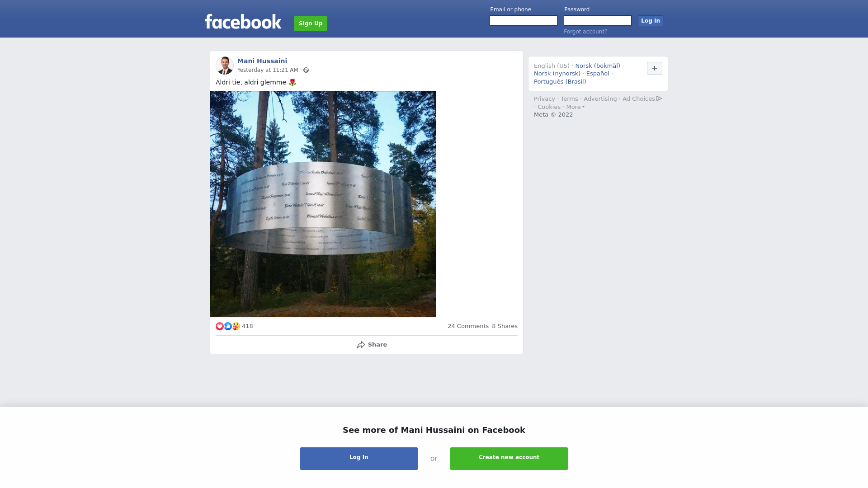Image resolution: width=868 pixels, height=488 pixels.
Task: Share the post using the Share button
Action: 372,345
